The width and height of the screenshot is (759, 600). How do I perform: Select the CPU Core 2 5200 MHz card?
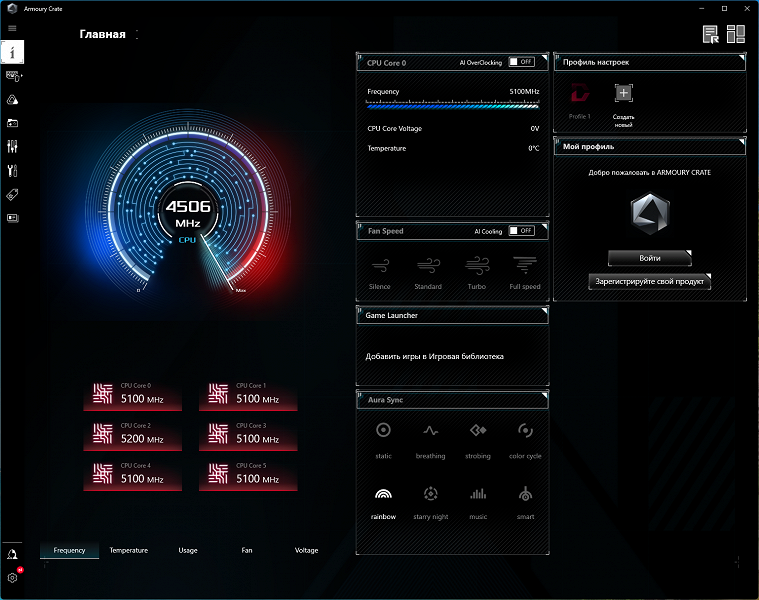pos(133,435)
